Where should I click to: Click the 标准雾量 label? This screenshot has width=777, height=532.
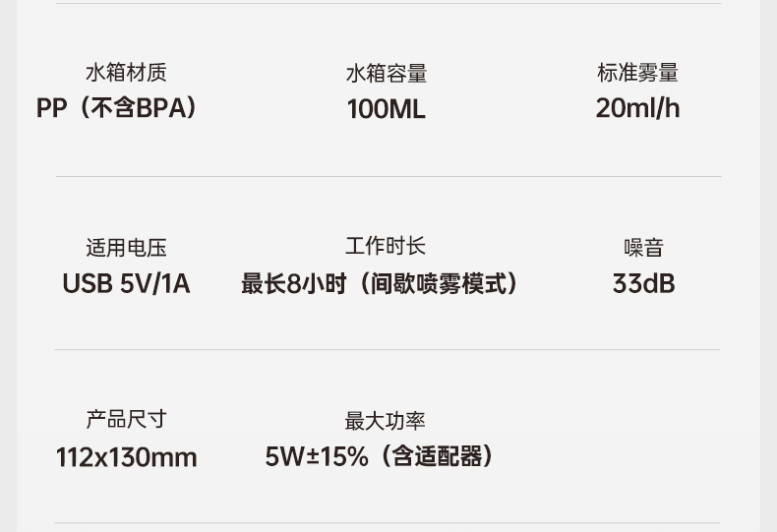coord(637,73)
